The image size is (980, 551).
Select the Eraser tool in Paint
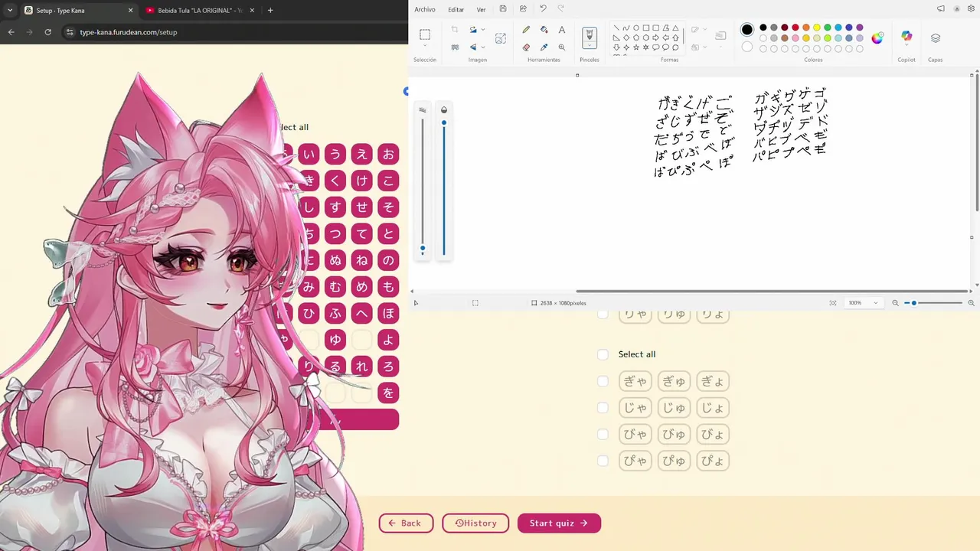click(x=526, y=47)
